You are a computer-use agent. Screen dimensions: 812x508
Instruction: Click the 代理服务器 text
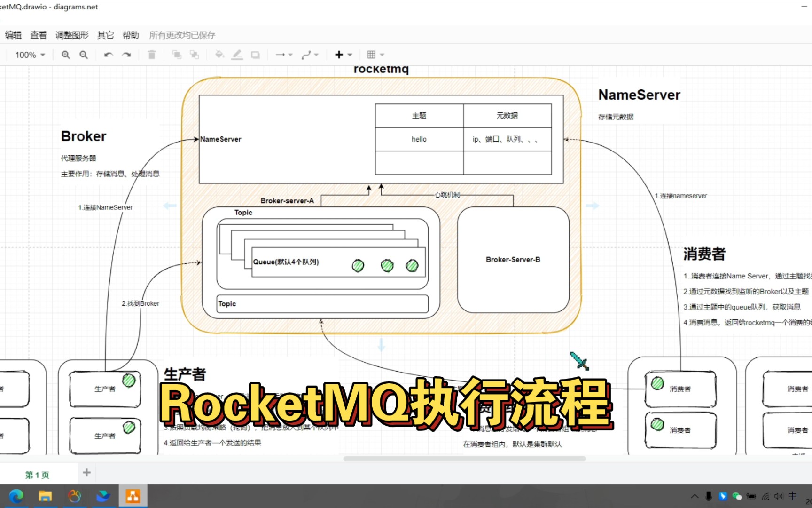78,159
